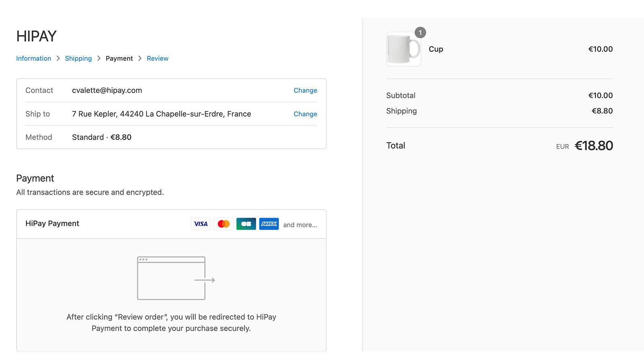
Task: Click the Shipping amount €8.80 in summary
Action: (x=602, y=111)
